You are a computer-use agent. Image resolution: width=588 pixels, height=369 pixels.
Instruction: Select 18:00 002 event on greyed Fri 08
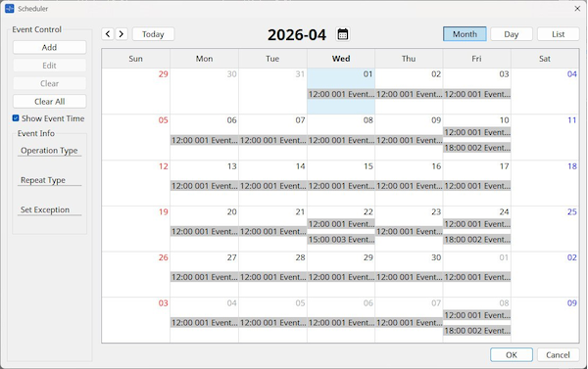tap(477, 331)
